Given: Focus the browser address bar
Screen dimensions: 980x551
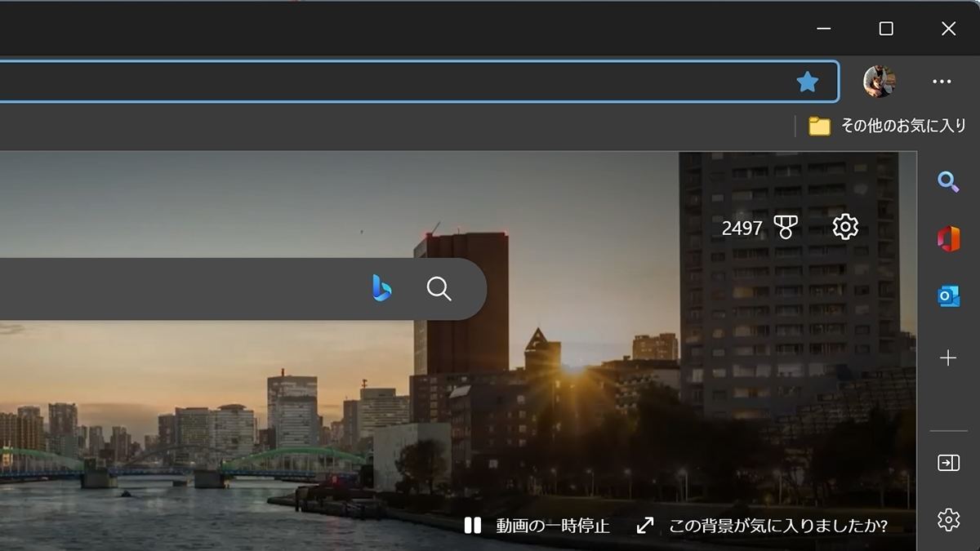Looking at the screenshot, I should [419, 82].
